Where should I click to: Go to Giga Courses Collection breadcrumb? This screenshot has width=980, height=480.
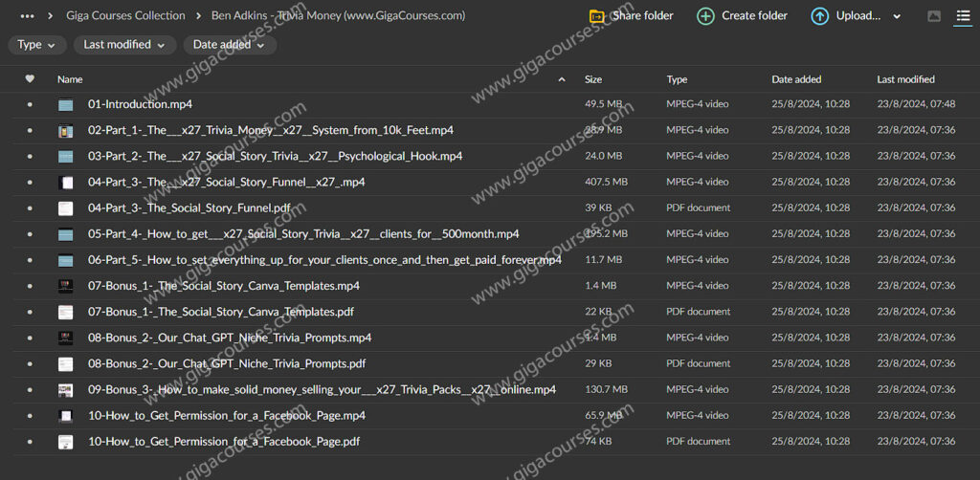click(x=125, y=16)
